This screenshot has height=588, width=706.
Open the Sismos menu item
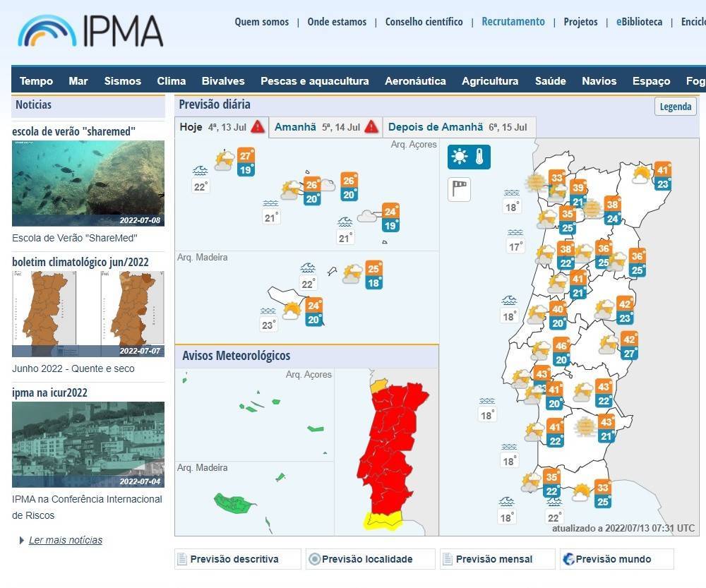[x=122, y=81]
